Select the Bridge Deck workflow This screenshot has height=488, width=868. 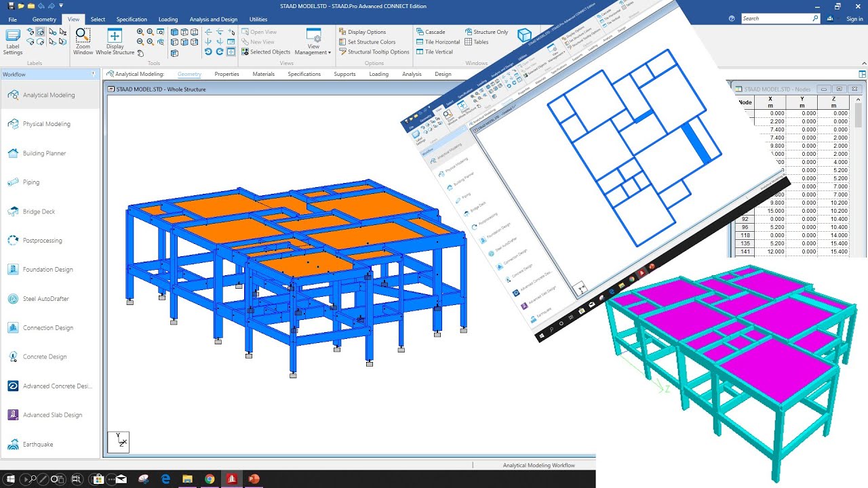coord(37,211)
